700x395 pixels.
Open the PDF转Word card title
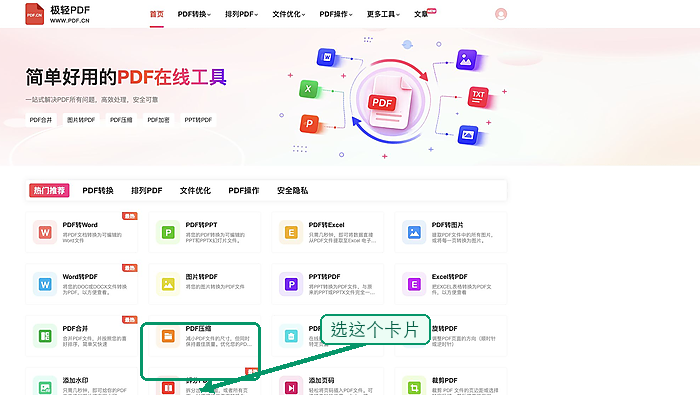(x=80, y=225)
